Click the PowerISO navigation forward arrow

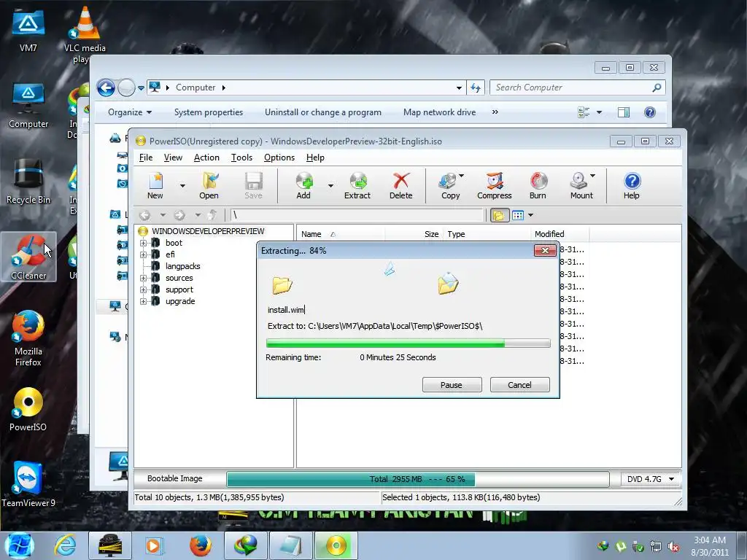[179, 215]
